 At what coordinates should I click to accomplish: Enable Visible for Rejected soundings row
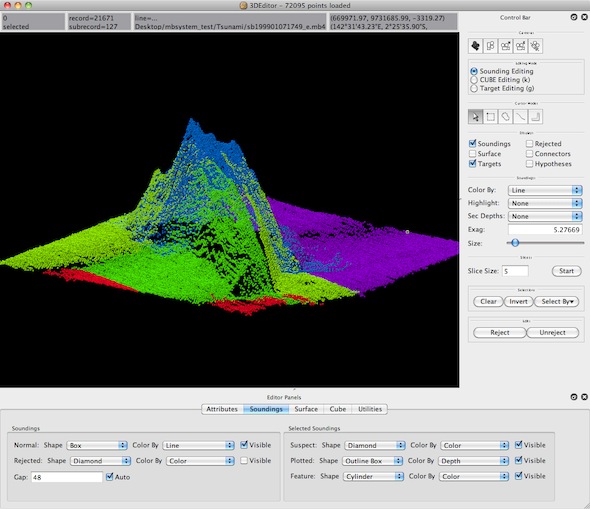coord(244,460)
